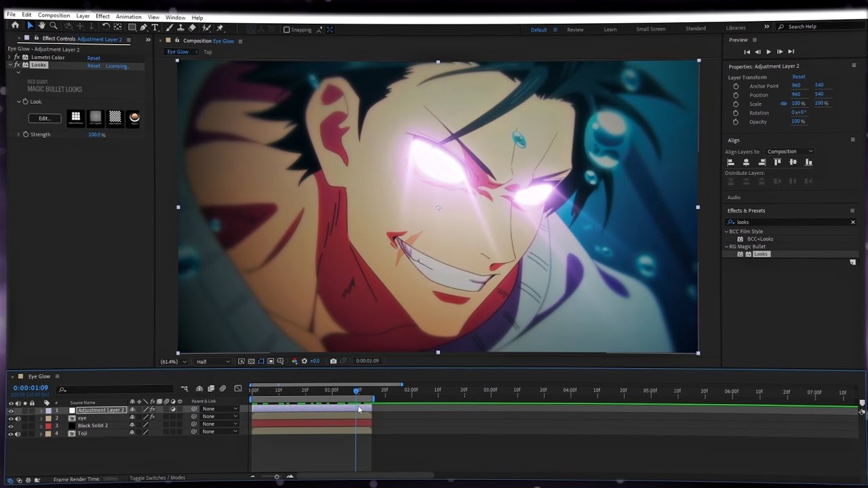Screen dimensions: 868x488
Task: Reset Layer Transform in Properties
Action: pyautogui.click(x=799, y=77)
